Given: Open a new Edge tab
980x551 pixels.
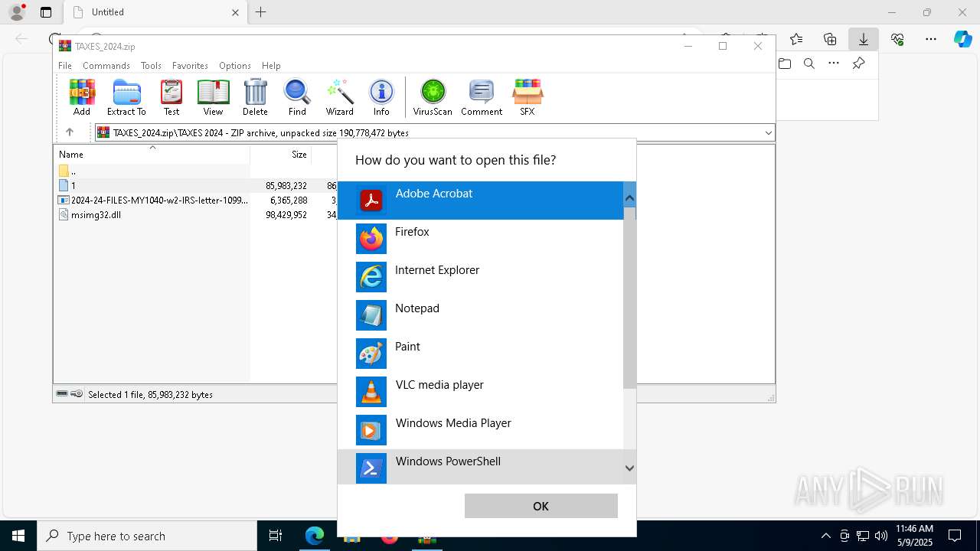Looking at the screenshot, I should (x=260, y=12).
